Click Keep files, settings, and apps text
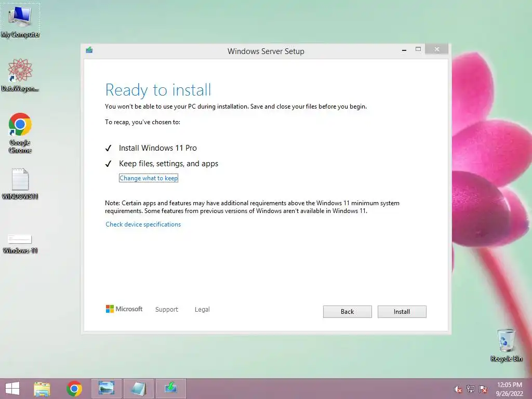Screen dimensions: 532x399 (x=168, y=164)
